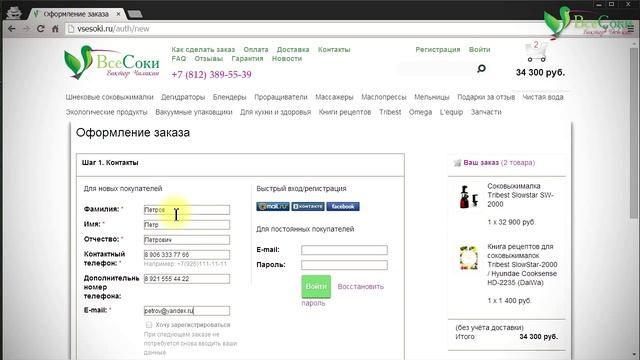Open 'Соковыжималка Tribest Slowstar SW-2000' product link

pyautogui.click(x=520, y=195)
